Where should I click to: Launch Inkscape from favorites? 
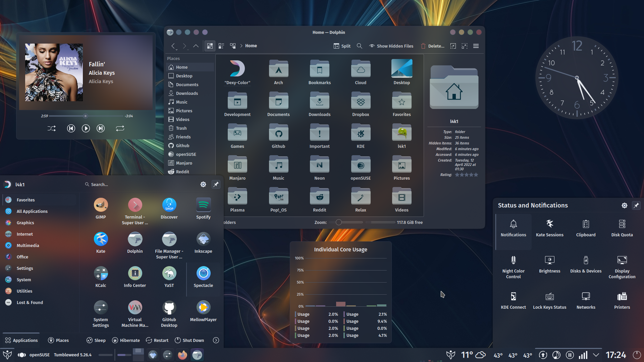[x=203, y=243]
